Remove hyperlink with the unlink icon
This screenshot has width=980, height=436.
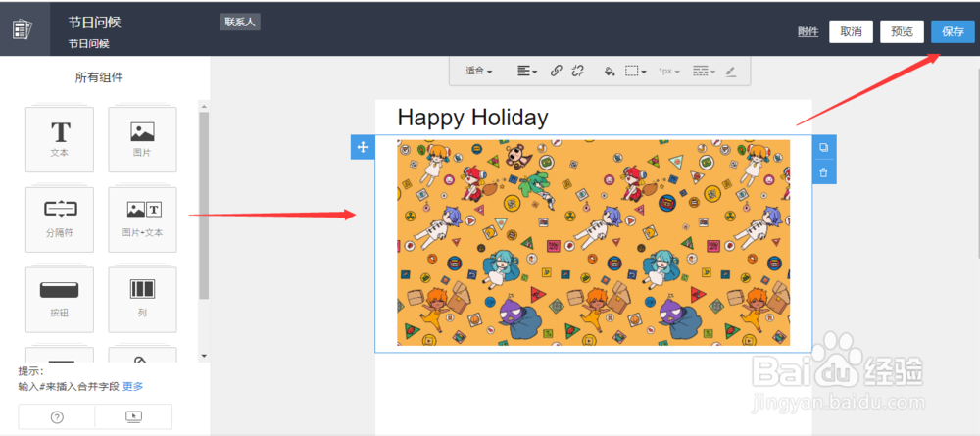pos(577,72)
